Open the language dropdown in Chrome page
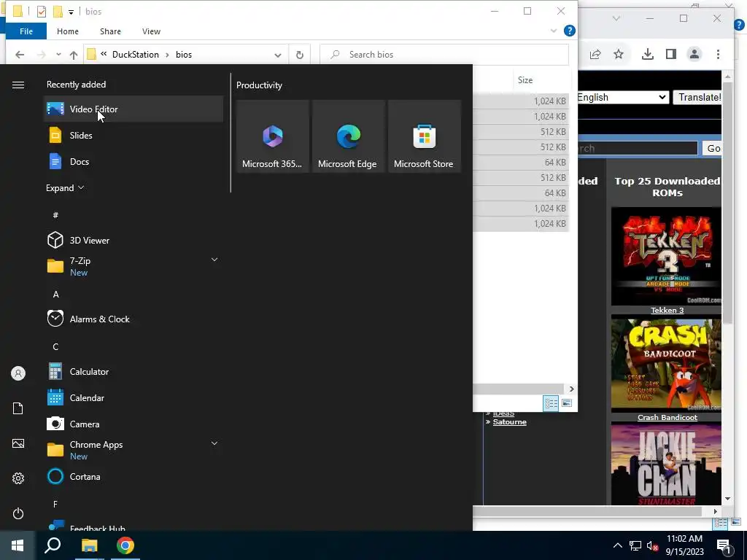 coord(622,97)
